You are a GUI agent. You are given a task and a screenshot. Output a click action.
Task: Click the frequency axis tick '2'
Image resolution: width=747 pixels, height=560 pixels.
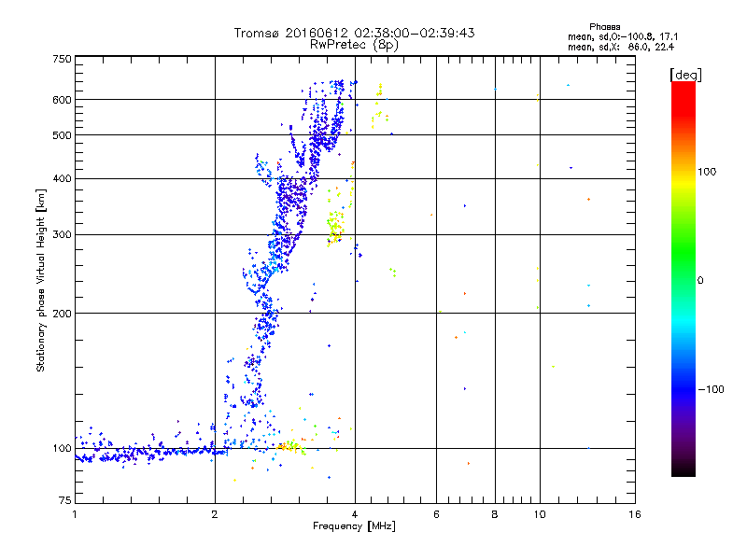(215, 514)
